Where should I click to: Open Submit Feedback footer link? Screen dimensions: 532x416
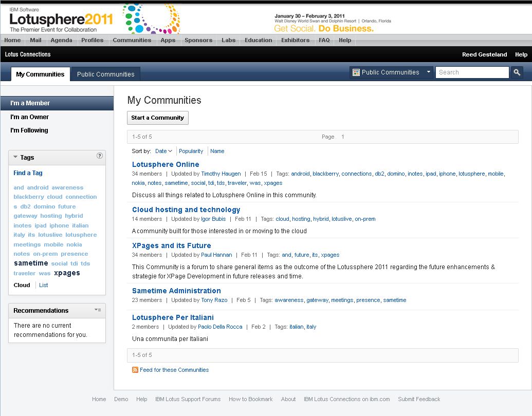(419, 399)
